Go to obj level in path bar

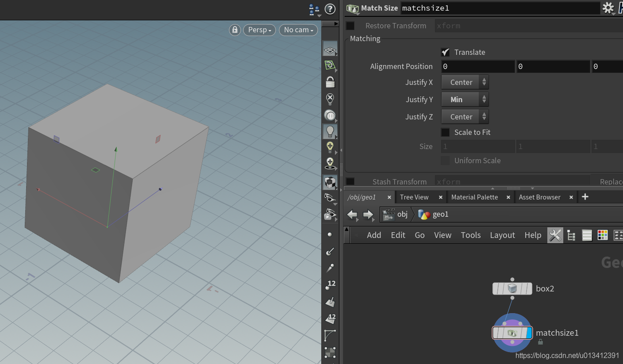[x=395, y=215]
